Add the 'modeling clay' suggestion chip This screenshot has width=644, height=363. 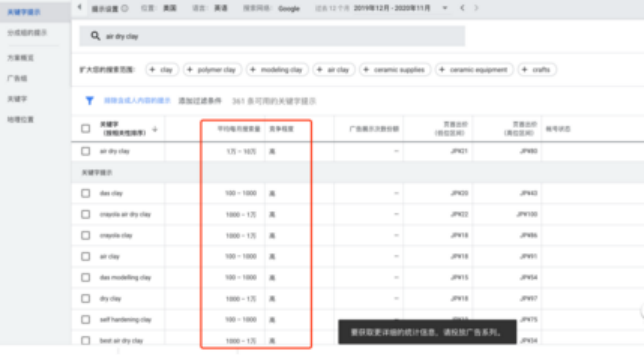click(x=277, y=70)
